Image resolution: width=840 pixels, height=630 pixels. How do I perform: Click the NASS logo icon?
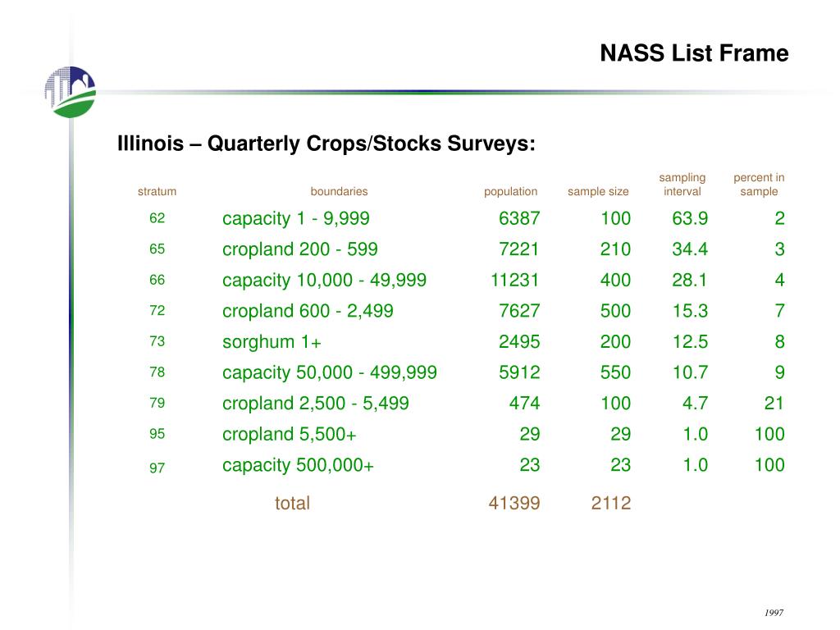pos(71,92)
